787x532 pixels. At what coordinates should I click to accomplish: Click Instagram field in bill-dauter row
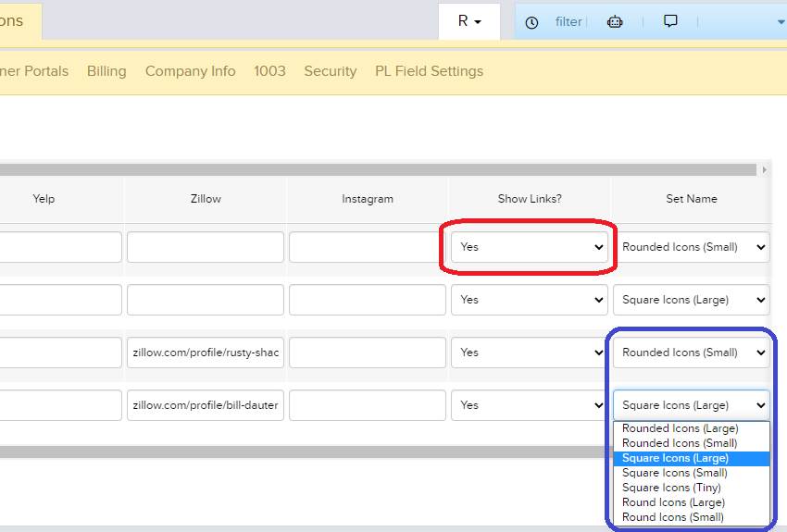tap(368, 405)
